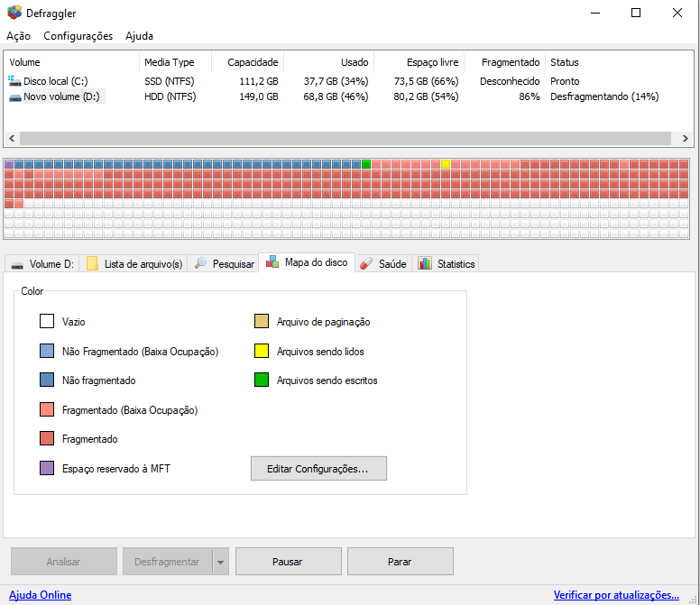Screen dimensions: 700x605
Task: Click the 37,7 GB (34%) used cell
Action: 336,81
